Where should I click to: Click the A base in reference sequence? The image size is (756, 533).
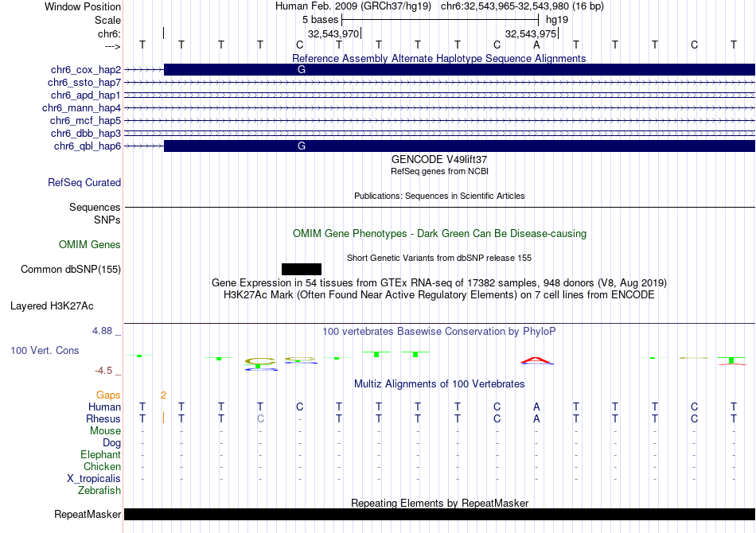point(536,45)
